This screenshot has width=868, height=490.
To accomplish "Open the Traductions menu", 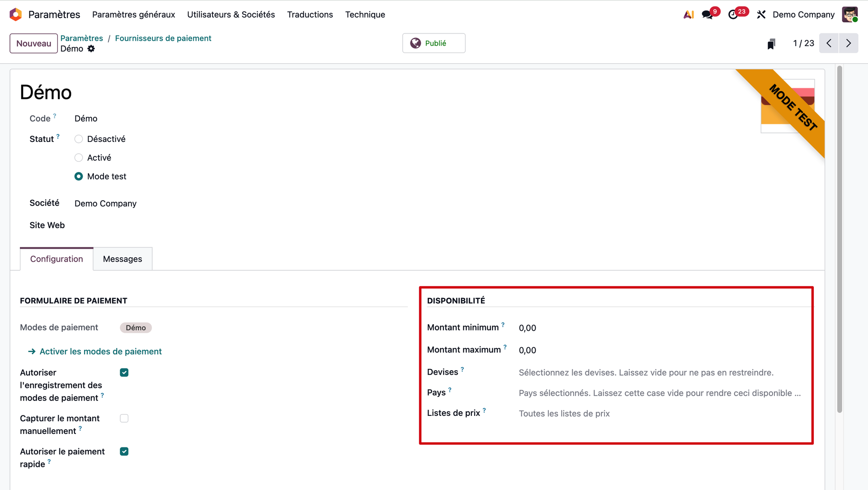I will (x=310, y=14).
